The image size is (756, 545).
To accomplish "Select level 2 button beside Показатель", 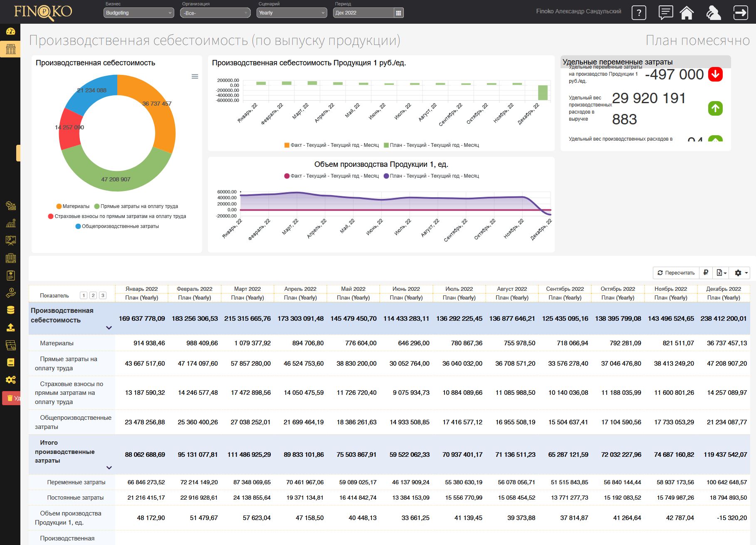I will point(93,295).
